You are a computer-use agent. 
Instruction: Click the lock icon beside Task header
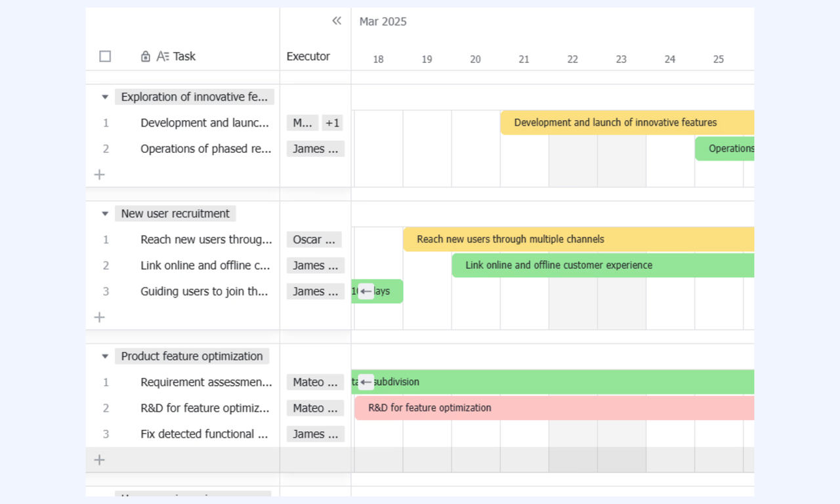pyautogui.click(x=146, y=56)
